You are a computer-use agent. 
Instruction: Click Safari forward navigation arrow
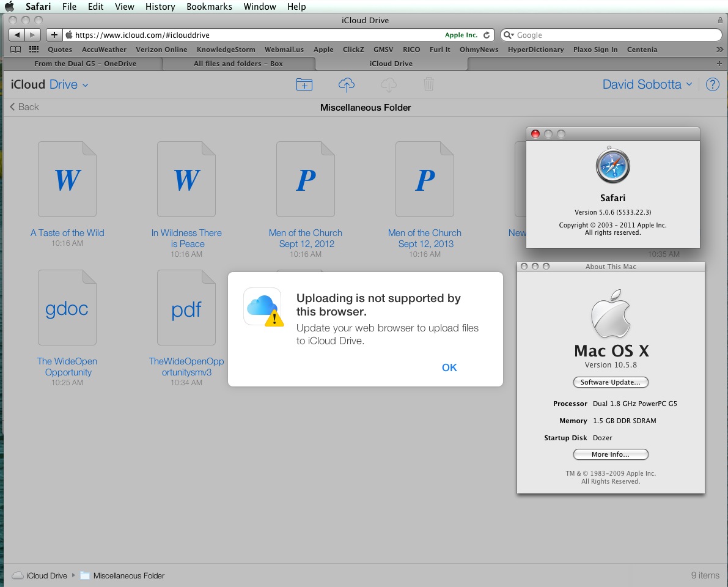[x=32, y=35]
